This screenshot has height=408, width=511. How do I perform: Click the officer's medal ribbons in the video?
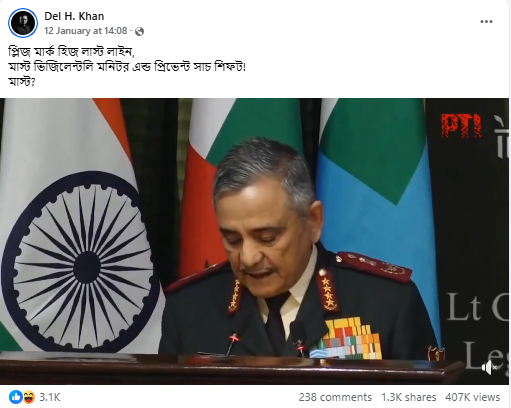[x=347, y=338]
